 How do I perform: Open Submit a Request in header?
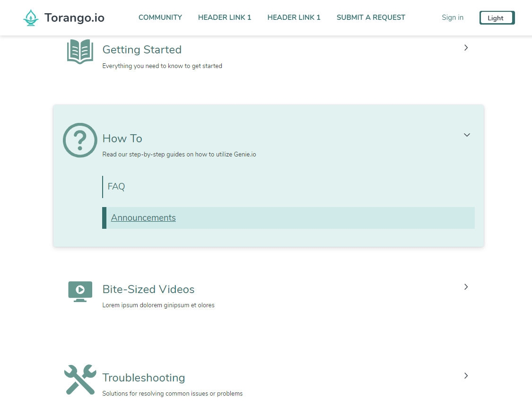pos(371,17)
